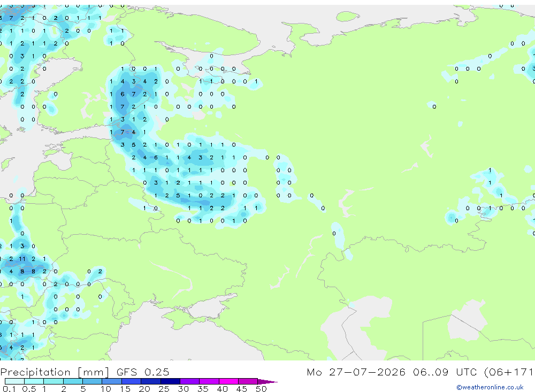The image size is (535, 392).
Task: Click the 'Precipitation [mm]' title text
Action: click(55, 372)
